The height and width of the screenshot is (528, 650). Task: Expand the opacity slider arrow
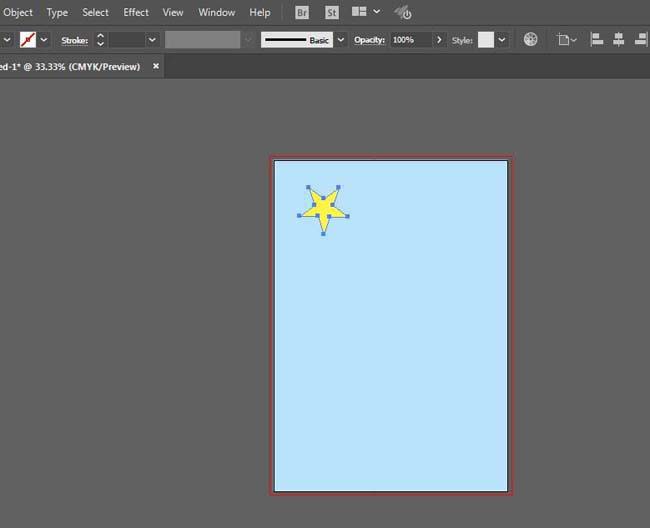coord(439,40)
